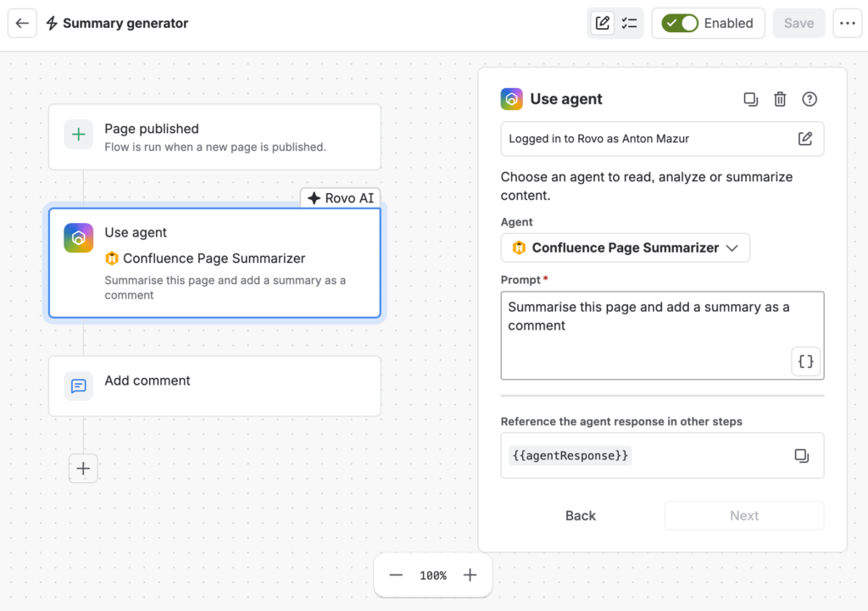Click the Prompt field label
Screen dimensions: 868x611
point(520,280)
